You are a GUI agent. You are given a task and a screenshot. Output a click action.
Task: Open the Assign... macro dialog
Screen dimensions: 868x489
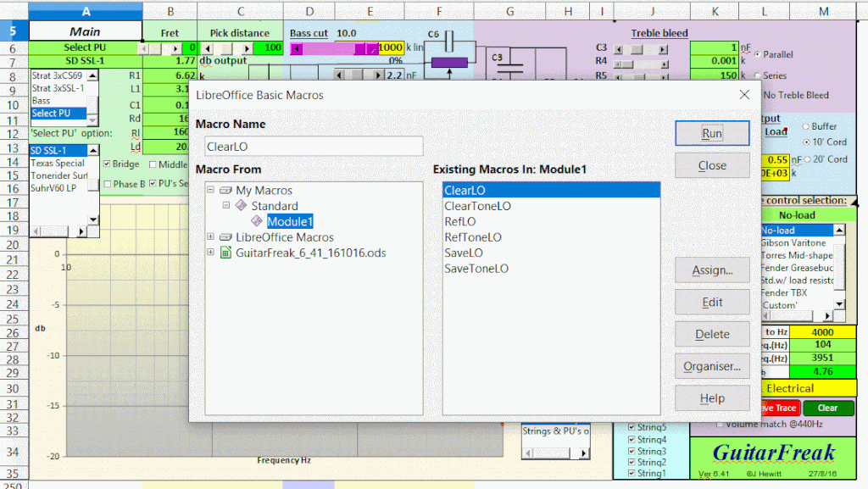tap(712, 270)
